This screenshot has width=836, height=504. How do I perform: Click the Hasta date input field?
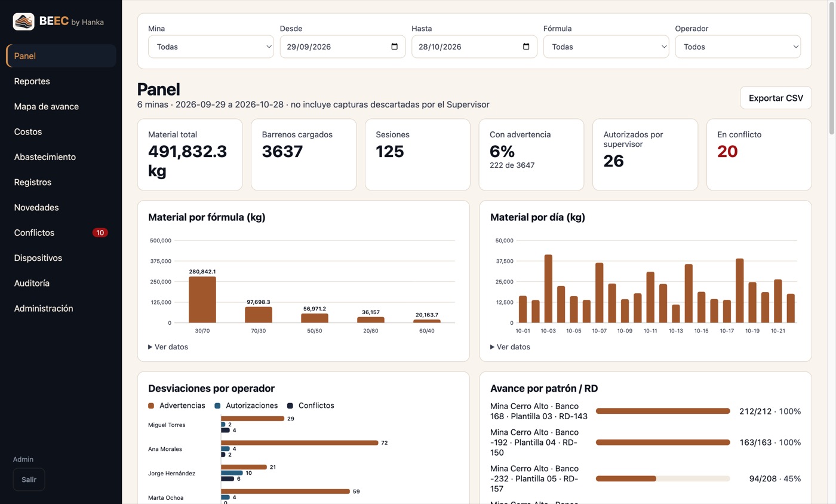click(x=475, y=47)
